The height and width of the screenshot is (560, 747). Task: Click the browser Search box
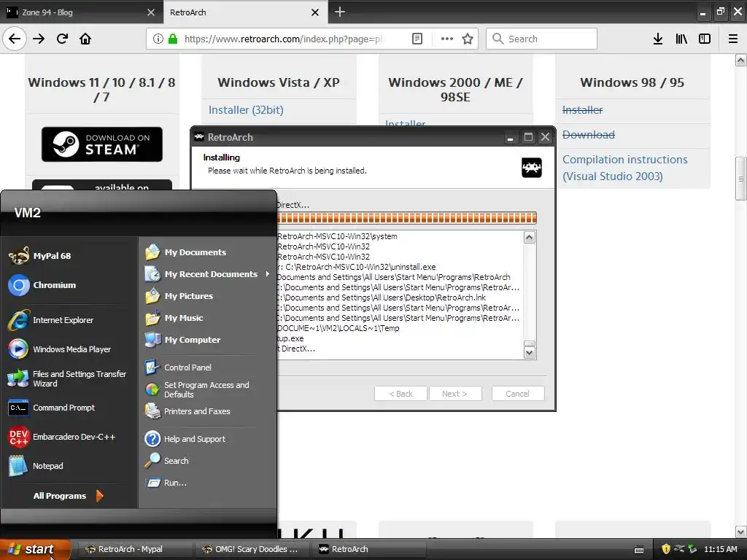coord(542,39)
